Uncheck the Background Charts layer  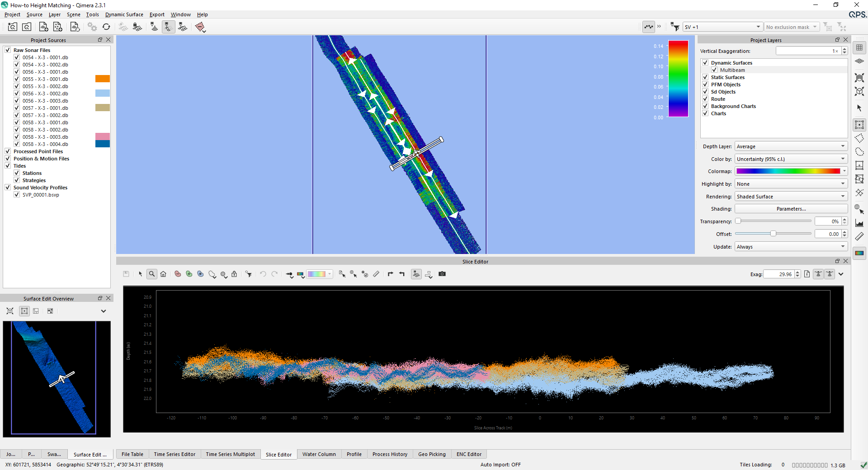(x=705, y=106)
